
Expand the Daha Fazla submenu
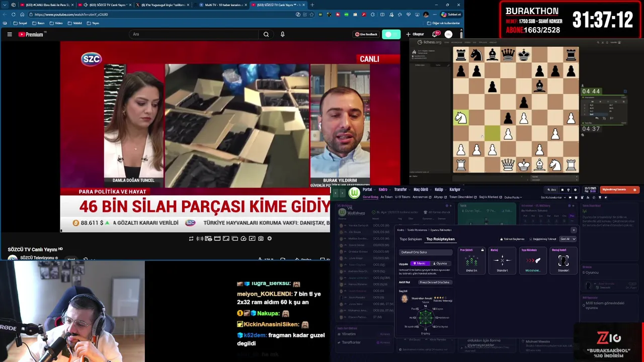(x=513, y=197)
